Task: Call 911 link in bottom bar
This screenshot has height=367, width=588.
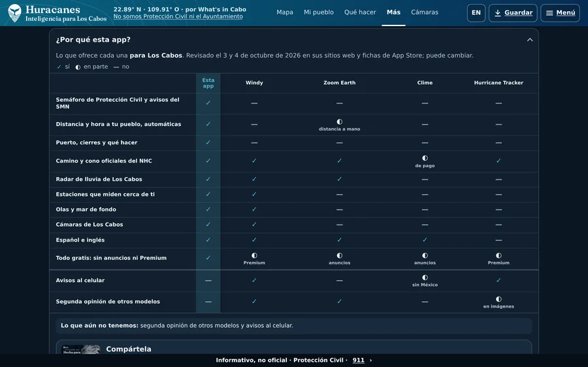Action: tap(358, 360)
